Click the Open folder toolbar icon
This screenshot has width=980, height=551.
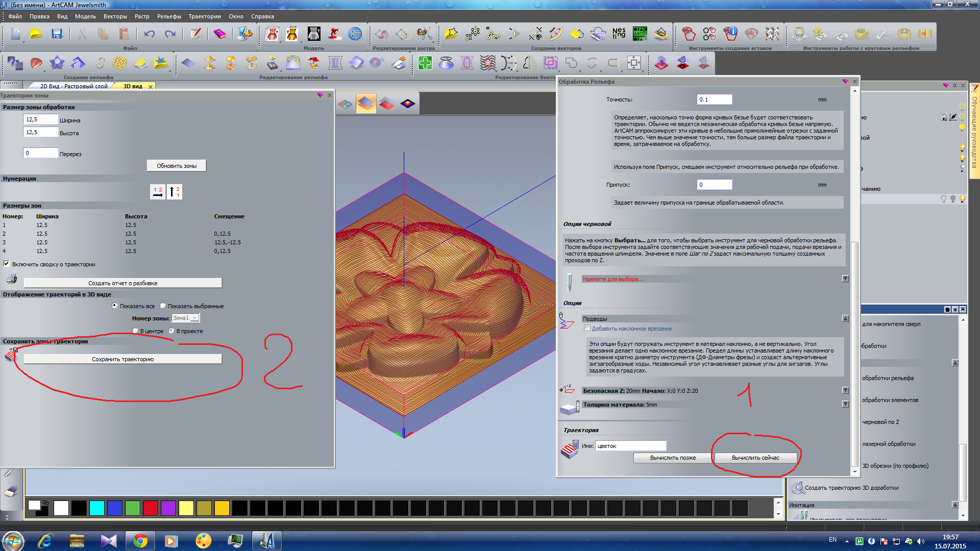tap(36, 34)
